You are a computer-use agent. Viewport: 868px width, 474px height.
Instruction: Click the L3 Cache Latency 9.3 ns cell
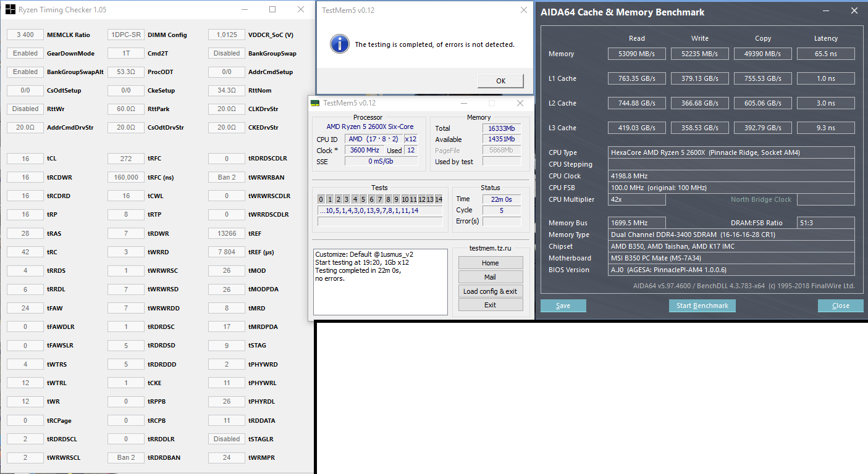click(x=826, y=128)
